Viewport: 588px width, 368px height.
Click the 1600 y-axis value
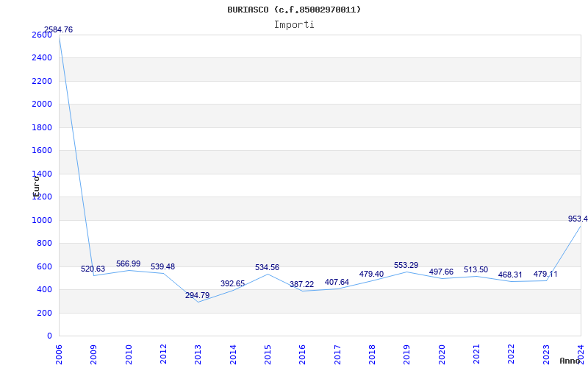tap(42, 151)
